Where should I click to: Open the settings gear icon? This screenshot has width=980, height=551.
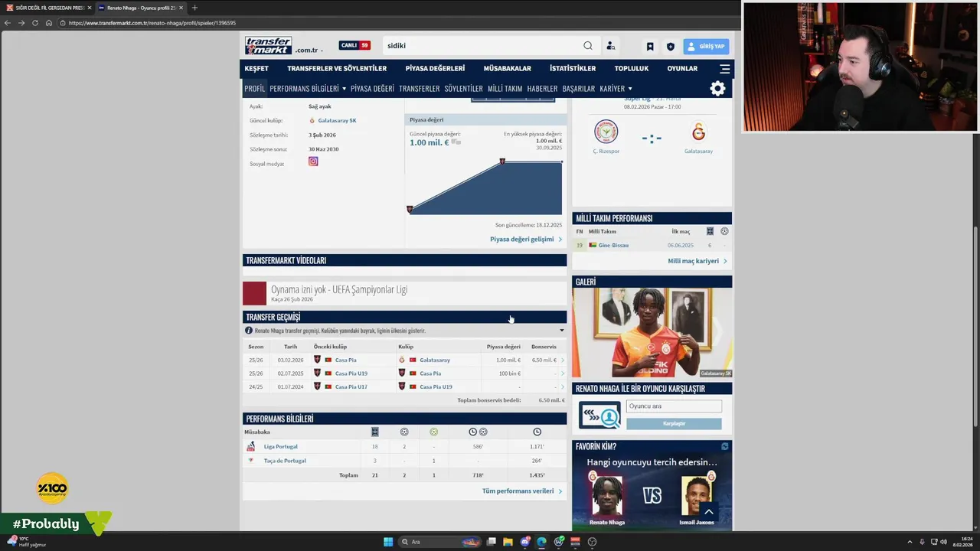click(x=717, y=89)
